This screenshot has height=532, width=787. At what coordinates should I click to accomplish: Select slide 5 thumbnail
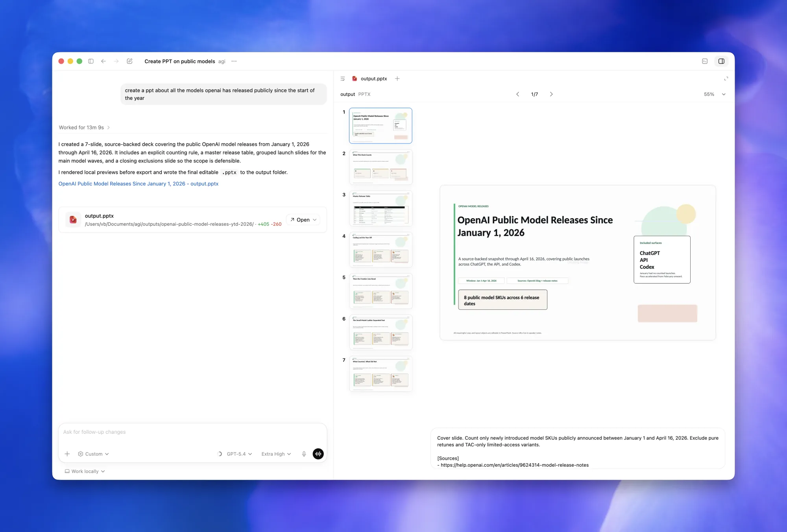[381, 291]
